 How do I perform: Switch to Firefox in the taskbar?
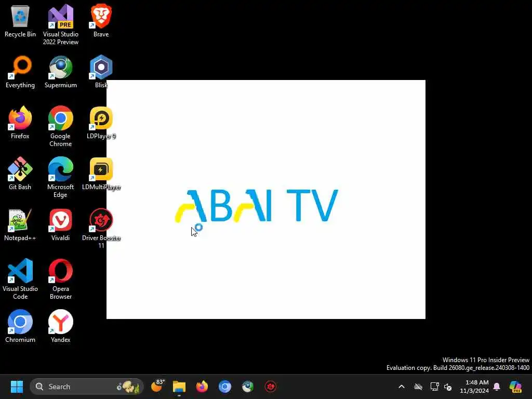(202, 387)
